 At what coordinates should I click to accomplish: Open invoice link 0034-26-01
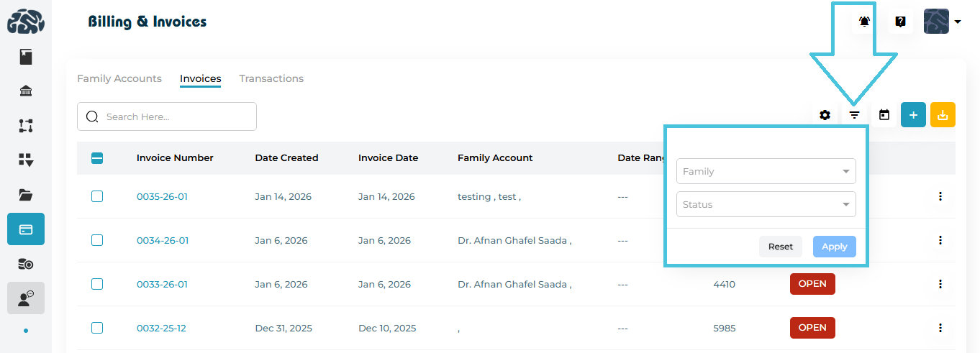163,241
